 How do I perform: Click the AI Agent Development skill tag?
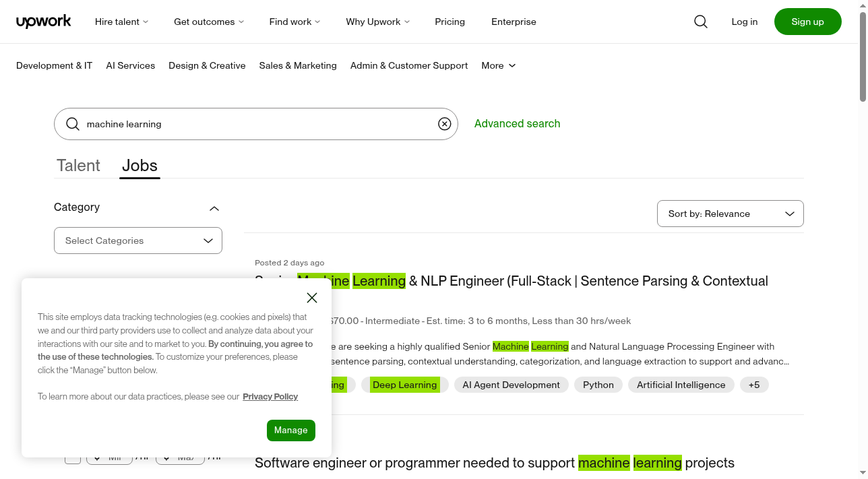click(x=511, y=385)
